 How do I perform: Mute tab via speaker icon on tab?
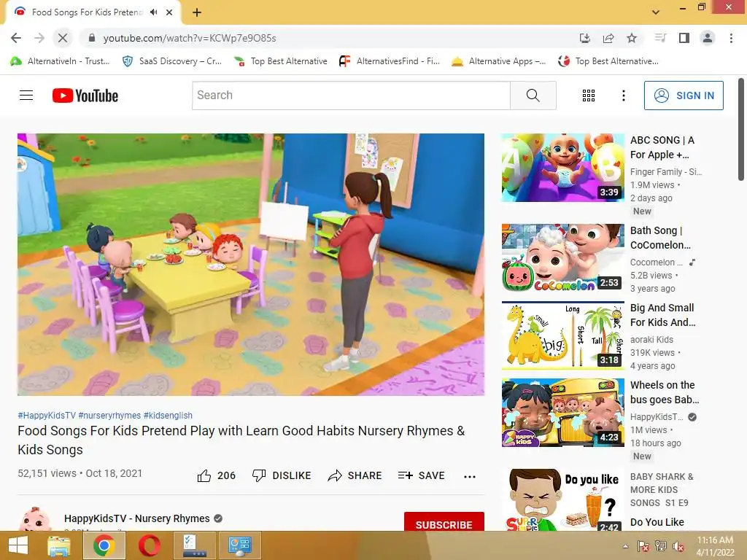153,12
